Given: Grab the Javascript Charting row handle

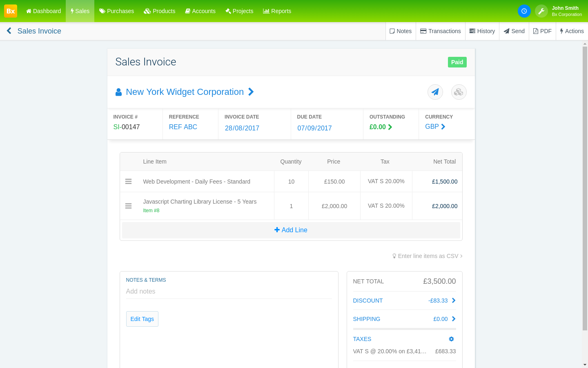Looking at the screenshot, I should click(x=128, y=206).
